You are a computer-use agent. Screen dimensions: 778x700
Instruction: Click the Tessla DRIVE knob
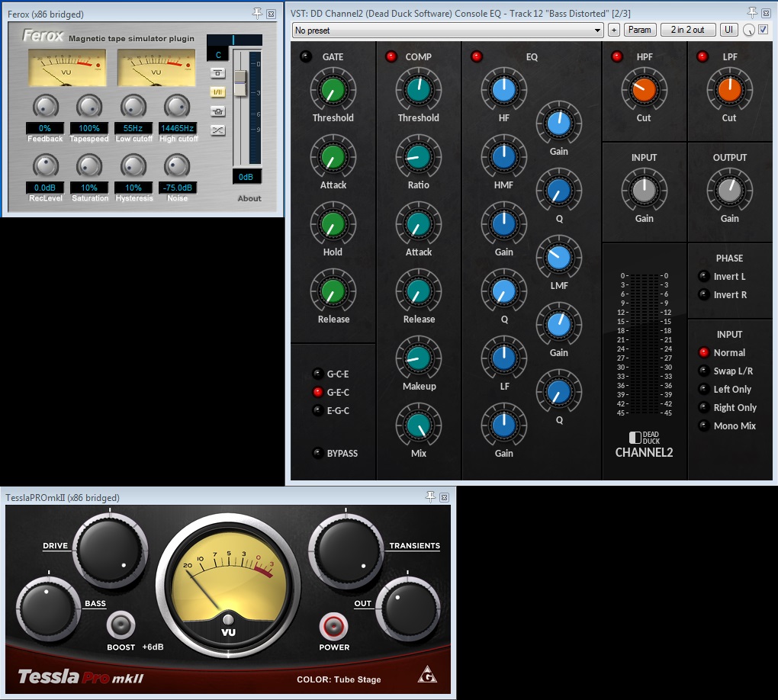[x=110, y=551]
